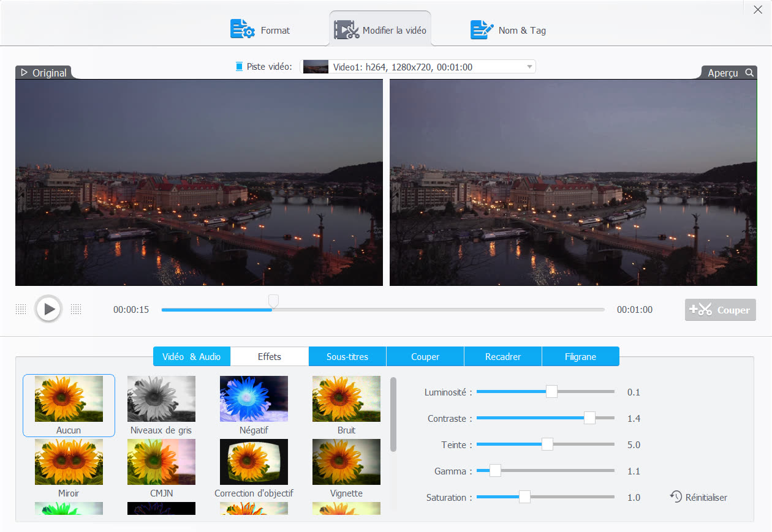The height and width of the screenshot is (532, 772).
Task: Click the Nom & Tag pencil icon
Action: (482, 29)
